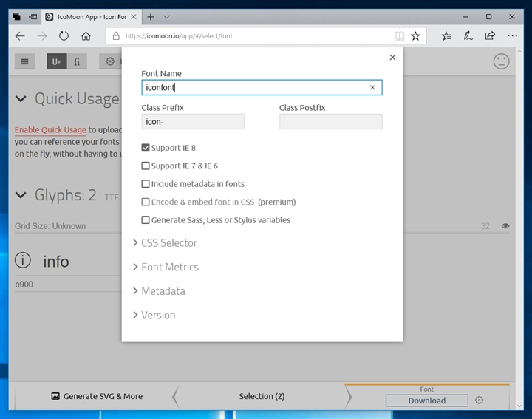This screenshot has height=419, width=532.
Task: Enable Support IE 7 & IE 6
Action: [x=146, y=166]
